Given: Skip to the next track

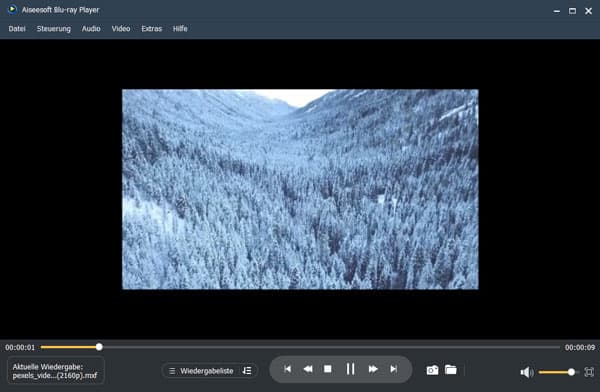Looking at the screenshot, I should (x=393, y=369).
